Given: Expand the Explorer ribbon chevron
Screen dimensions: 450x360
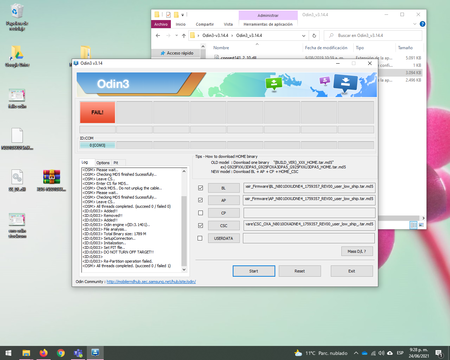Looking at the screenshot, I should [x=415, y=24].
